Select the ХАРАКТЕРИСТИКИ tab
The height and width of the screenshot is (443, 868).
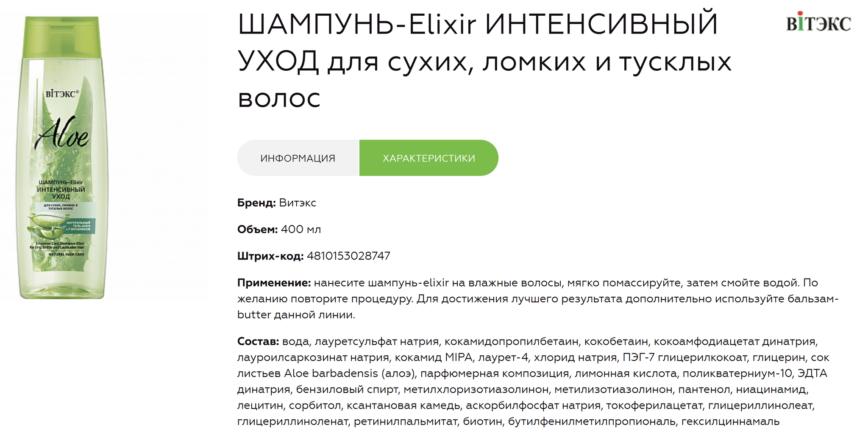[x=429, y=158]
